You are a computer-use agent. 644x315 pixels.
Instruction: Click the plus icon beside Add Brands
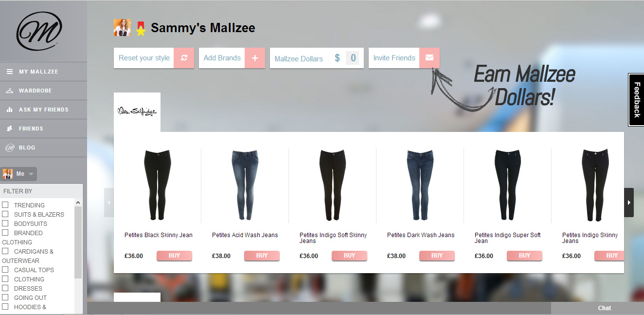pyautogui.click(x=255, y=58)
